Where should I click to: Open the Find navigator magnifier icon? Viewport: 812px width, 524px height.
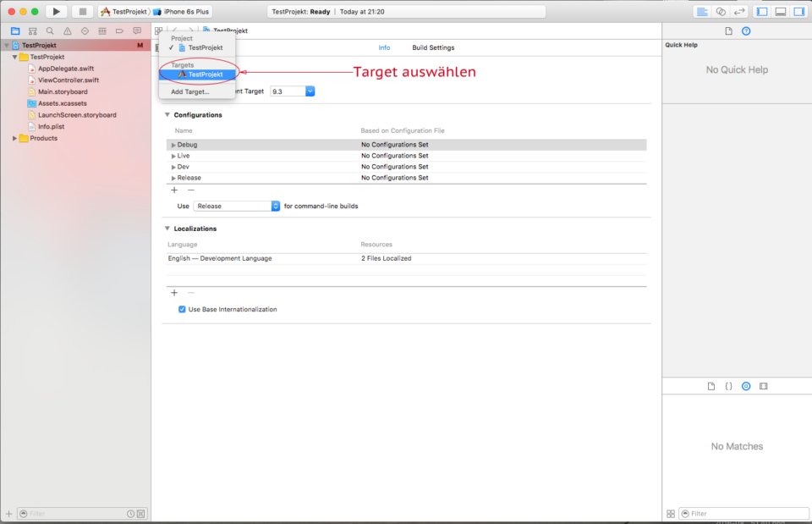(x=50, y=31)
